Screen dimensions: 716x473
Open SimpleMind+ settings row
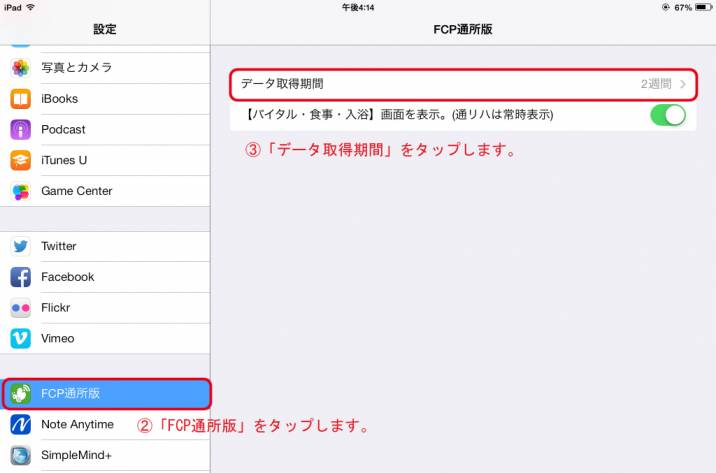pyautogui.click(x=105, y=455)
